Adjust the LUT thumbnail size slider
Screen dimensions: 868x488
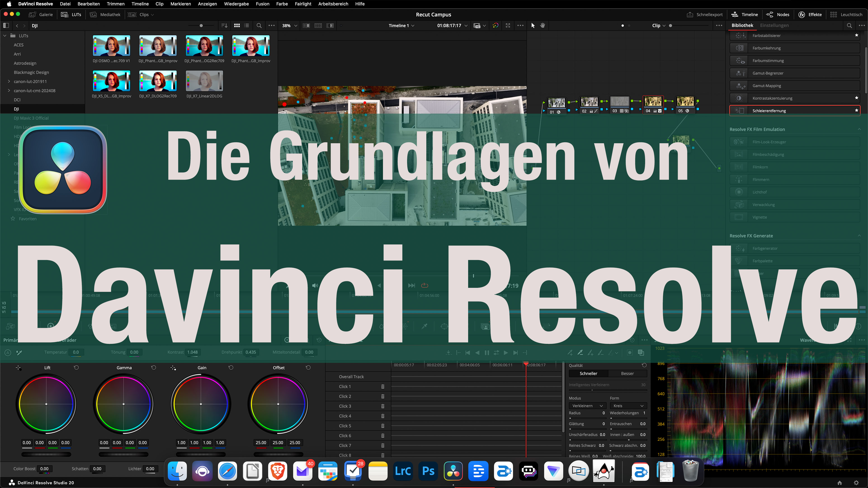[201, 26]
